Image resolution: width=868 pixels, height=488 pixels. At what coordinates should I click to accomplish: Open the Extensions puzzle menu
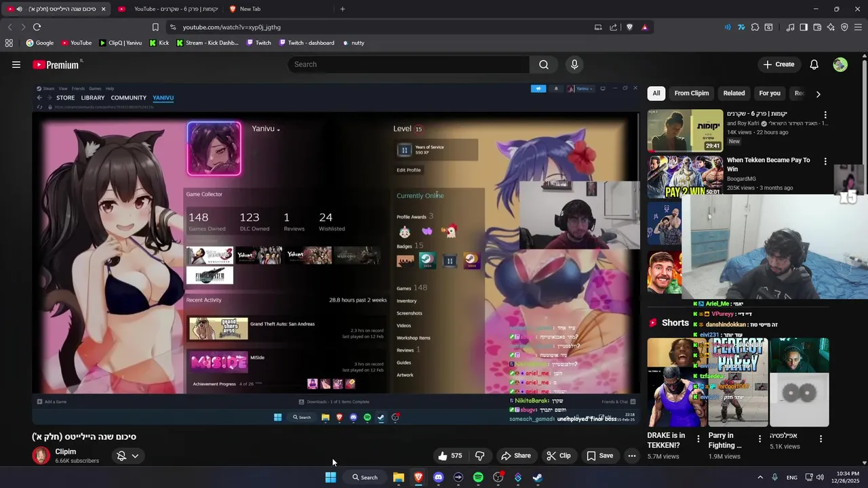(755, 27)
